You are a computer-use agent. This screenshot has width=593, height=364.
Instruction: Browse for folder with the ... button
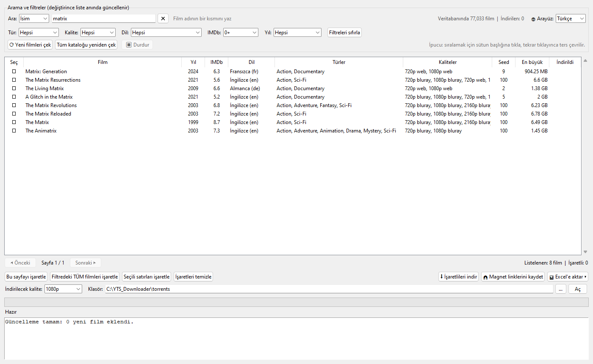pos(560,289)
